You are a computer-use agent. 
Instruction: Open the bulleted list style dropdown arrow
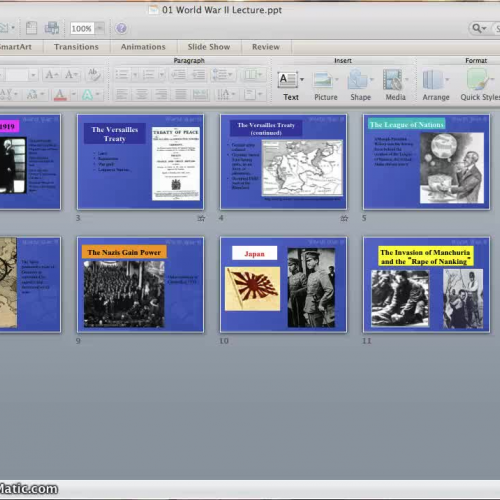(135, 75)
